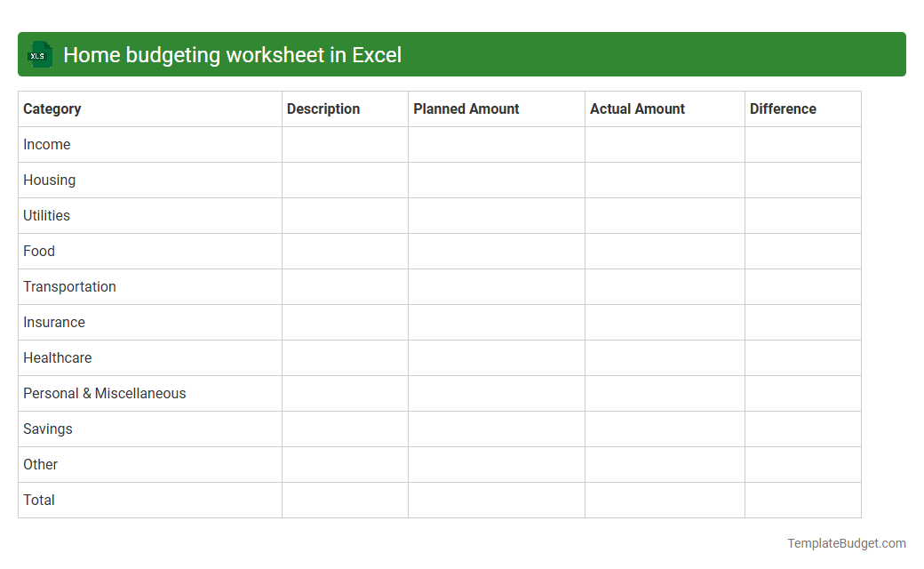Select the Actual Amount column header

pos(637,108)
